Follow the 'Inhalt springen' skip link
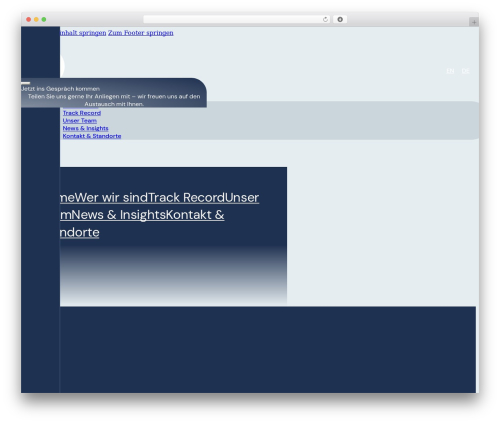500x423 pixels. pyautogui.click(x=83, y=33)
